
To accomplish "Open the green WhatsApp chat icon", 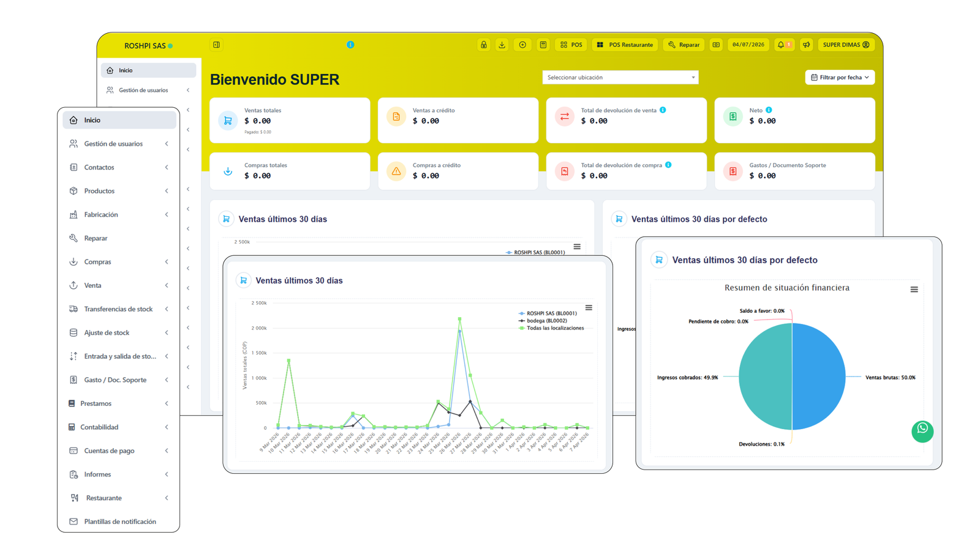I will tap(922, 430).
